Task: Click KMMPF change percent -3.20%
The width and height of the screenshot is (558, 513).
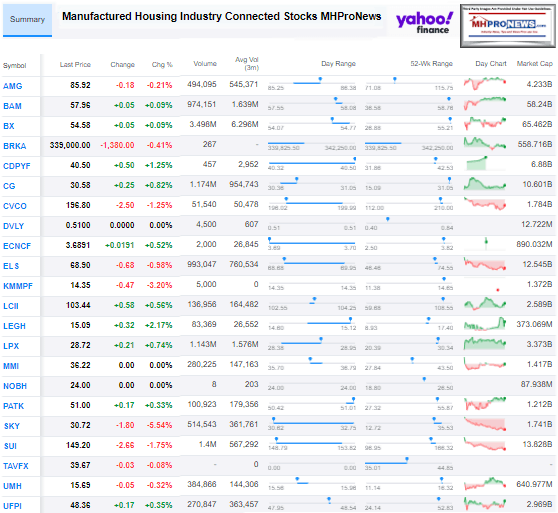Action: pyautogui.click(x=159, y=285)
